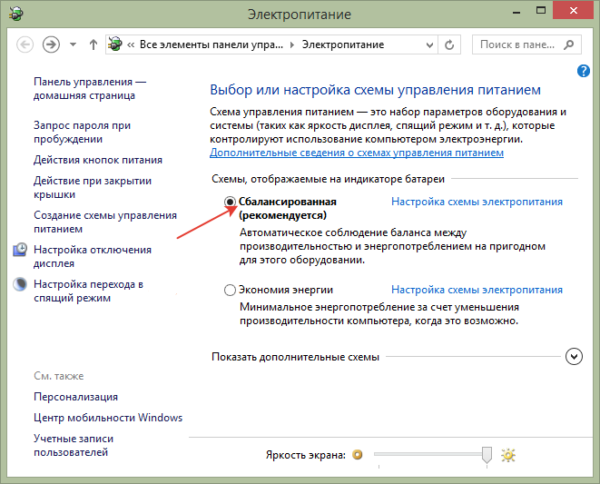Select the 'Экономия энергии' radio button
The image size is (600, 484).
click(x=230, y=290)
